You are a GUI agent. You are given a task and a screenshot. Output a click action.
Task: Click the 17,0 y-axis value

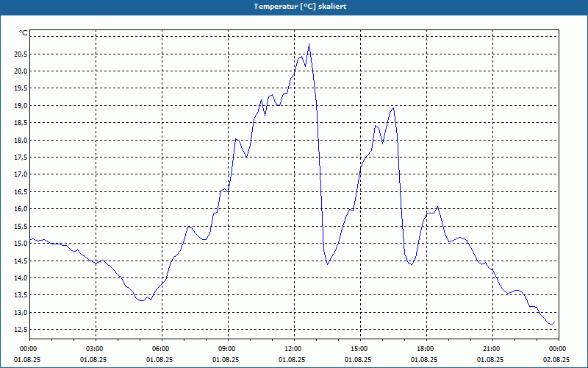(21, 174)
